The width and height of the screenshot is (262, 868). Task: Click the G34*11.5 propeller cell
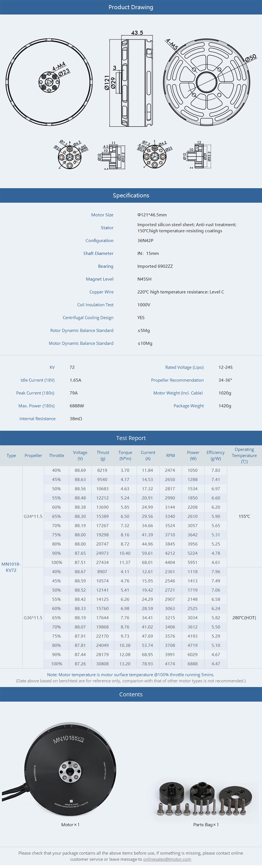point(33,516)
